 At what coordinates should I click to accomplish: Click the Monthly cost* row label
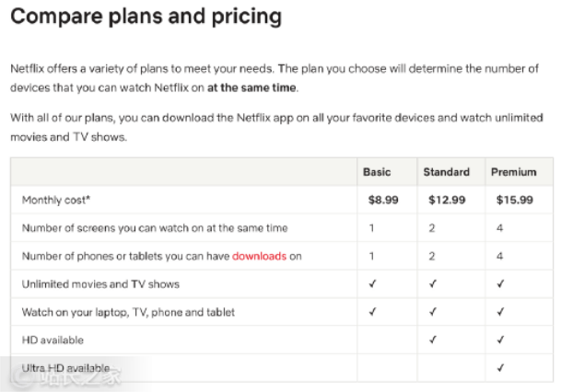pyautogui.click(x=56, y=200)
